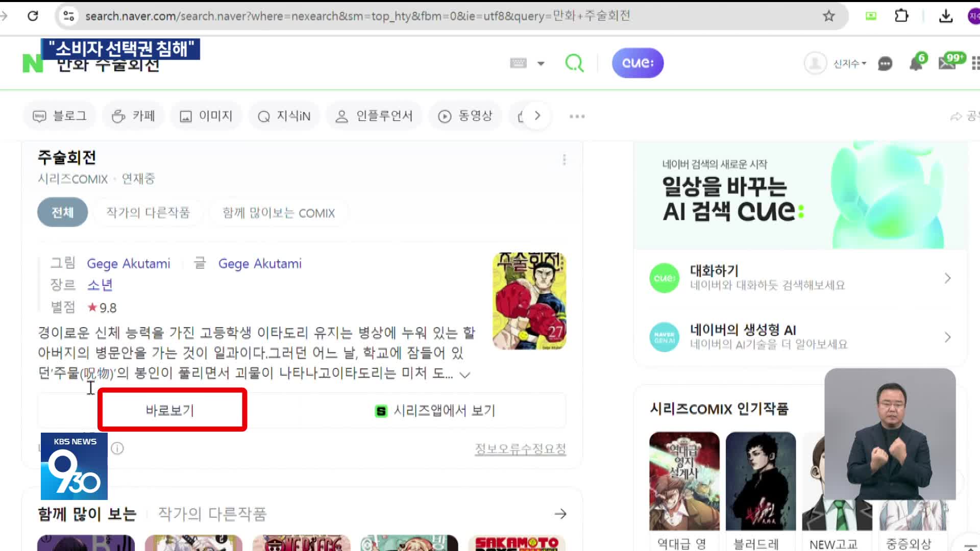Bookmark this page with the star icon

point(829,16)
